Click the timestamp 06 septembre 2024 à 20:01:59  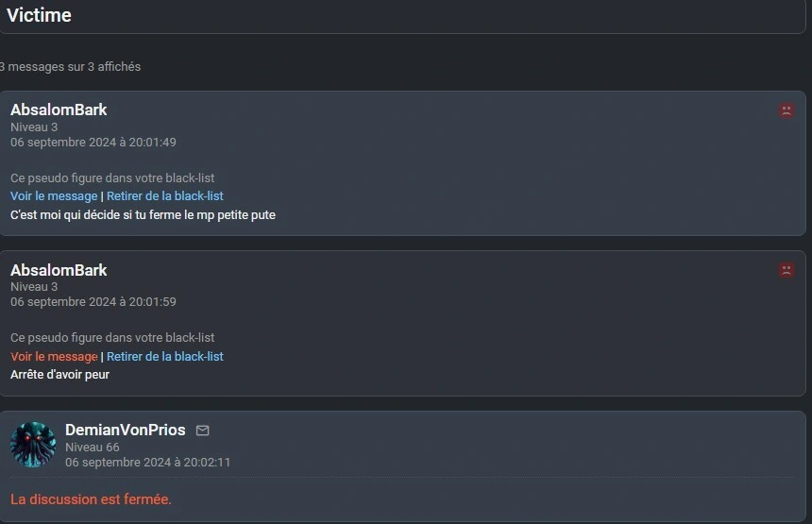[93, 302]
